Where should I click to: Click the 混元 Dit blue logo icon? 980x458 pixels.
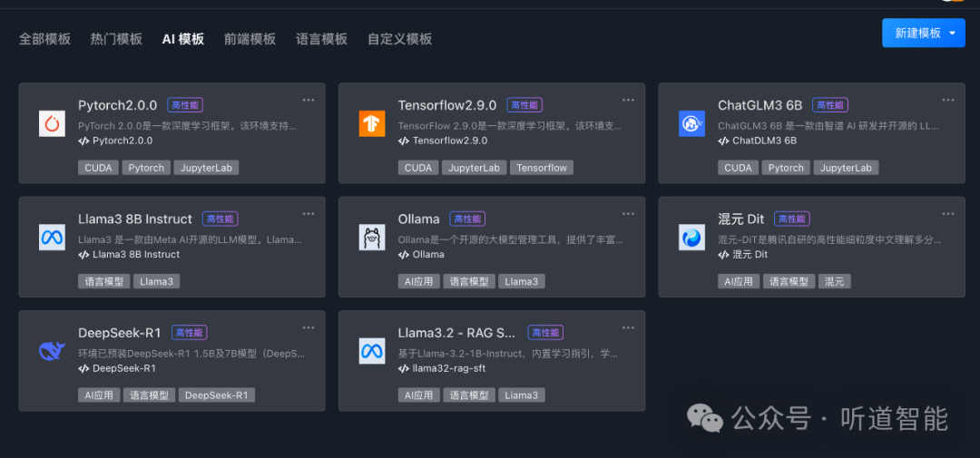pyautogui.click(x=691, y=238)
